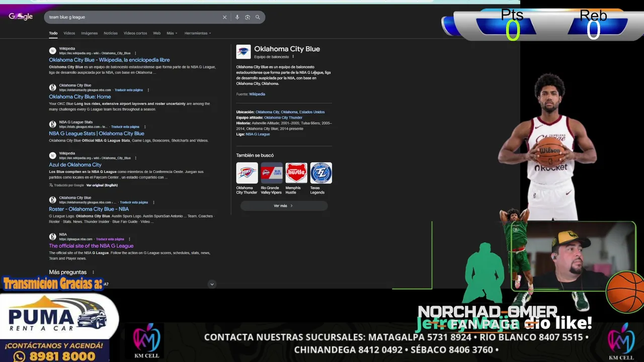The image size is (644, 362).
Task: Select the 'Todo' results tab
Action: coord(53,33)
